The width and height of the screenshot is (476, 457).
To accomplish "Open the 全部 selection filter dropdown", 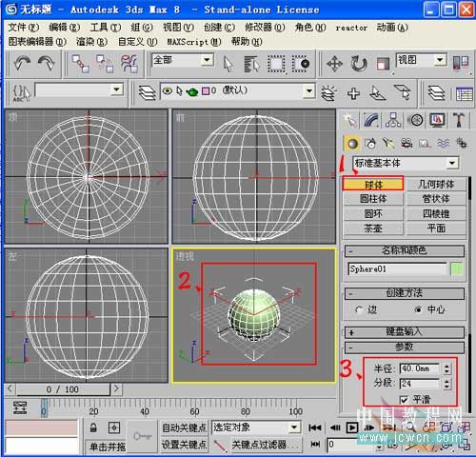I will 183,60.
